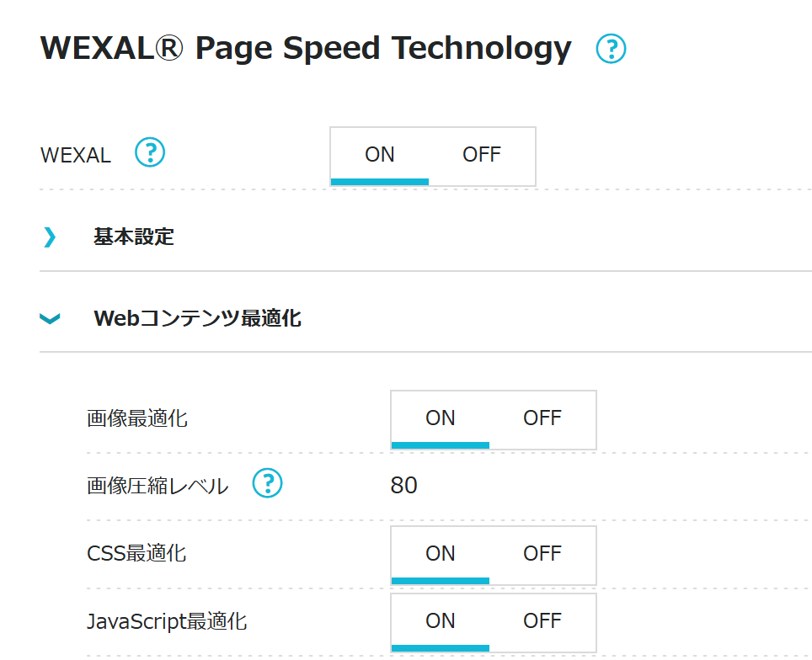Click the Webコンテンツ最適化 section title
This screenshot has width=812, height=660.
(197, 318)
